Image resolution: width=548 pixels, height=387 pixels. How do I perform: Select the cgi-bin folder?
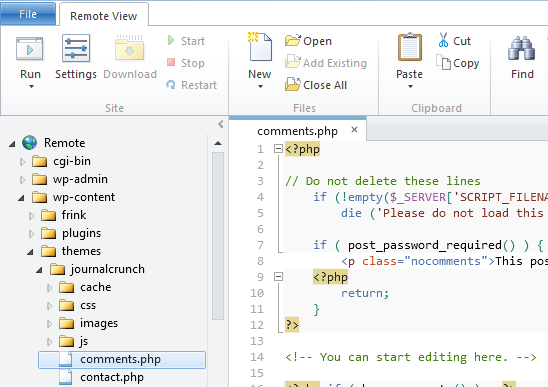coord(62,161)
